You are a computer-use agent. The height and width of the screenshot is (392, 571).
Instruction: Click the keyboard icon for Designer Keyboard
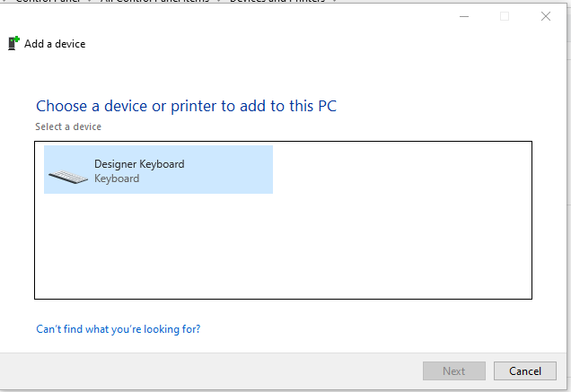(68, 177)
